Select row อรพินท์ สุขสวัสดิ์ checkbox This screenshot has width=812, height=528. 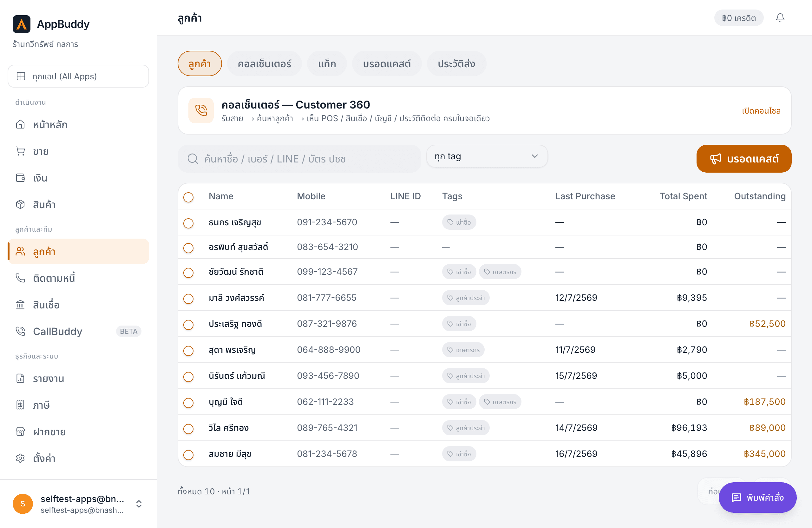coord(188,247)
